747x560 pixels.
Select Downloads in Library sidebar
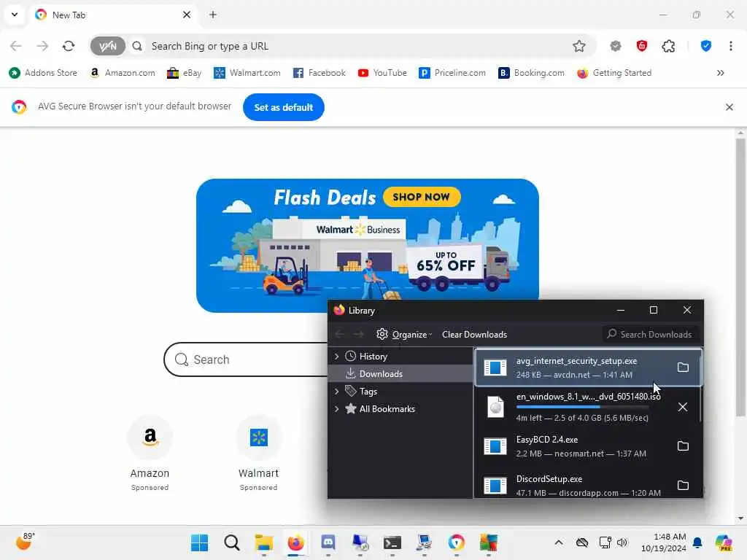[x=400, y=374]
